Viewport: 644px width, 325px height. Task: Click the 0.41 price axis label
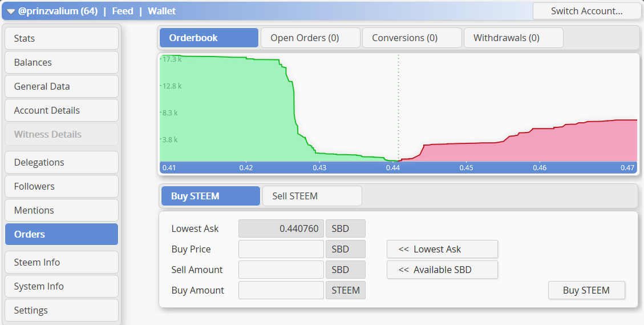tap(169, 168)
